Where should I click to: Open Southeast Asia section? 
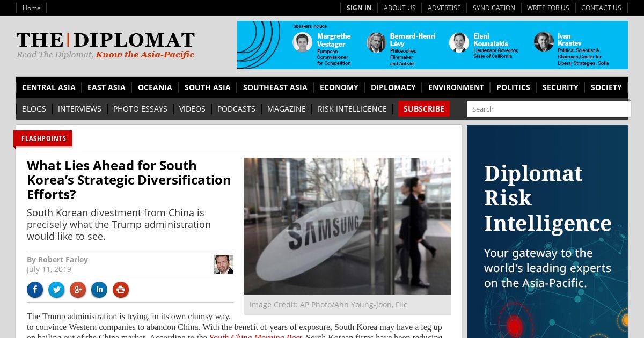coord(275,87)
